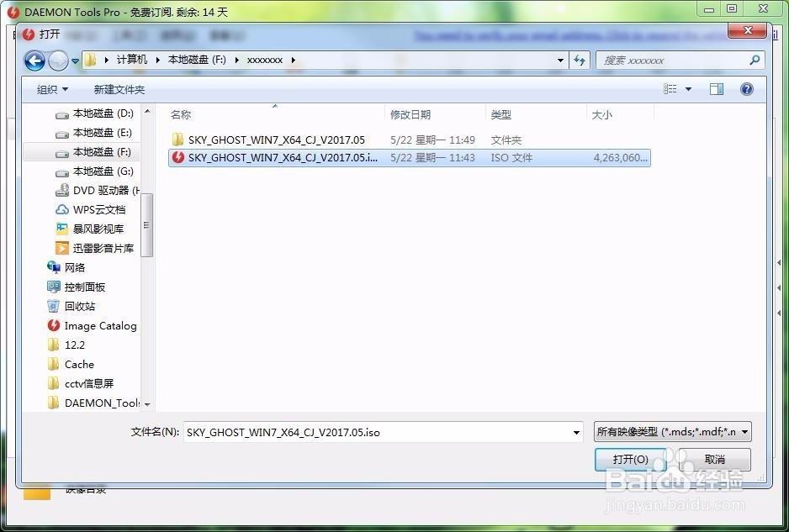
Task: Expand arrow after 本地磁盘 (F:) in breadcrumb
Action: coord(236,61)
